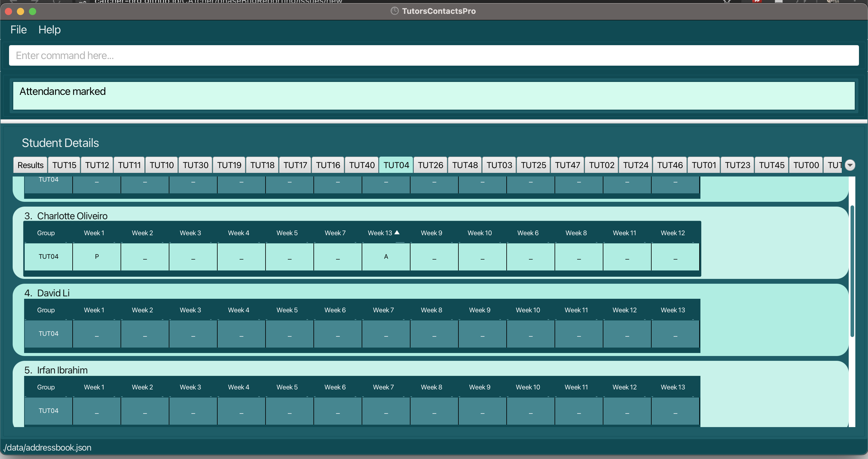This screenshot has height=459, width=868.
Task: Open the File menu
Action: point(18,30)
